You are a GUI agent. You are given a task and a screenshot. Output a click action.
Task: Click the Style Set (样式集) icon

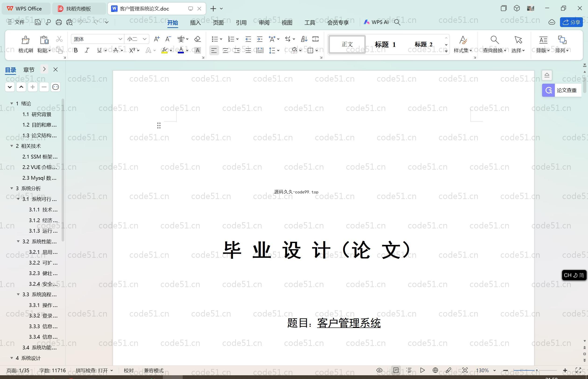(463, 40)
